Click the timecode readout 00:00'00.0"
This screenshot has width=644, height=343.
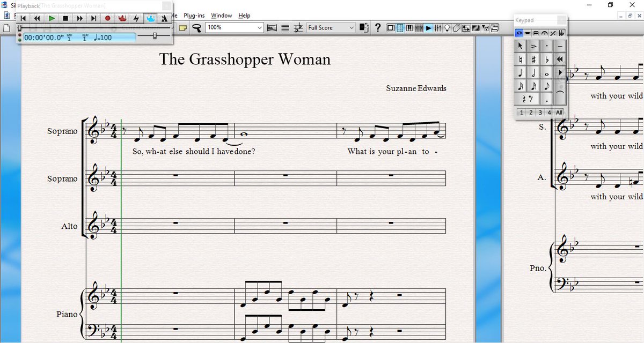click(x=45, y=38)
